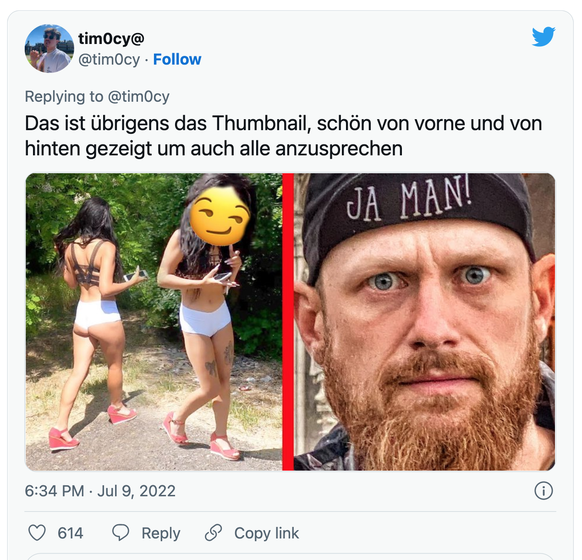Follow the tim0cy account
582x560 pixels.
click(177, 59)
